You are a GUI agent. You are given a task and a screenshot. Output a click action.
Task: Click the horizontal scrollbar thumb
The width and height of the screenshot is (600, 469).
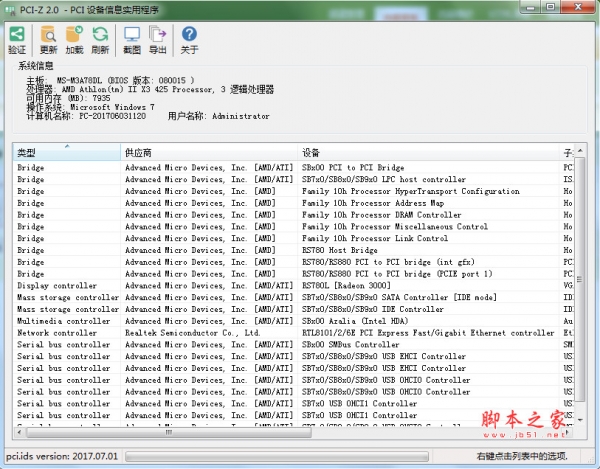tap(169, 433)
